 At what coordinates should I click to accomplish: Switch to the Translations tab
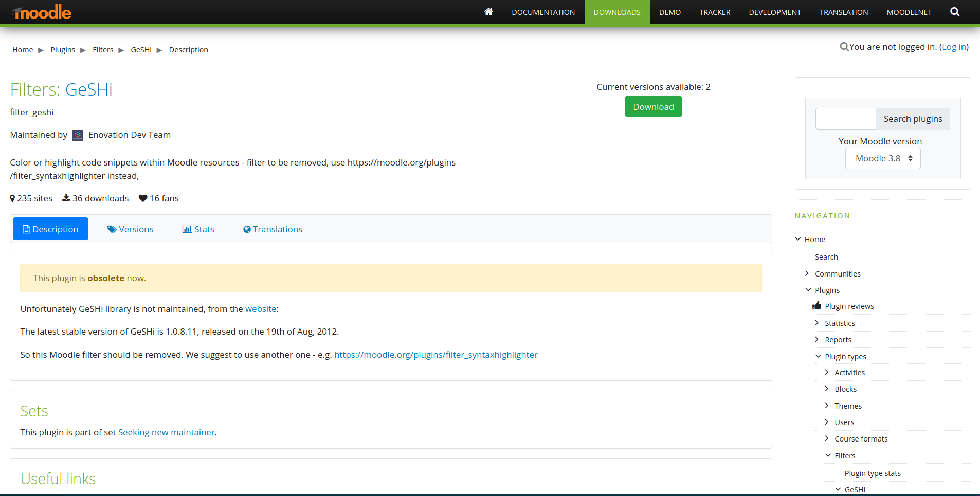pos(273,229)
